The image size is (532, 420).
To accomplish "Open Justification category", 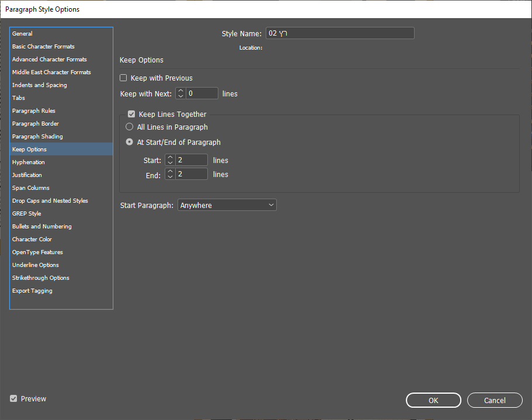I will coord(61,175).
